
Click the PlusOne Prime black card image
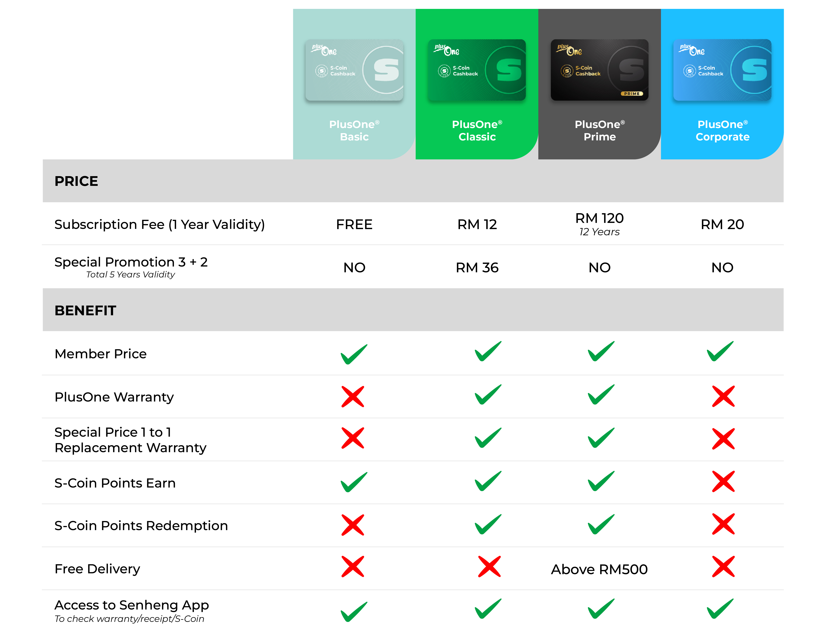click(599, 70)
